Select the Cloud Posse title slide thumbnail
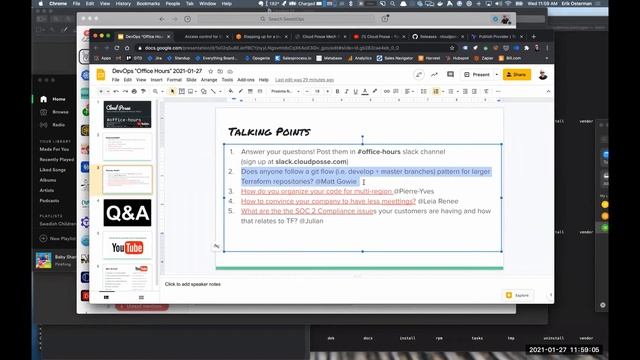The width and height of the screenshot is (640, 360). click(127, 114)
